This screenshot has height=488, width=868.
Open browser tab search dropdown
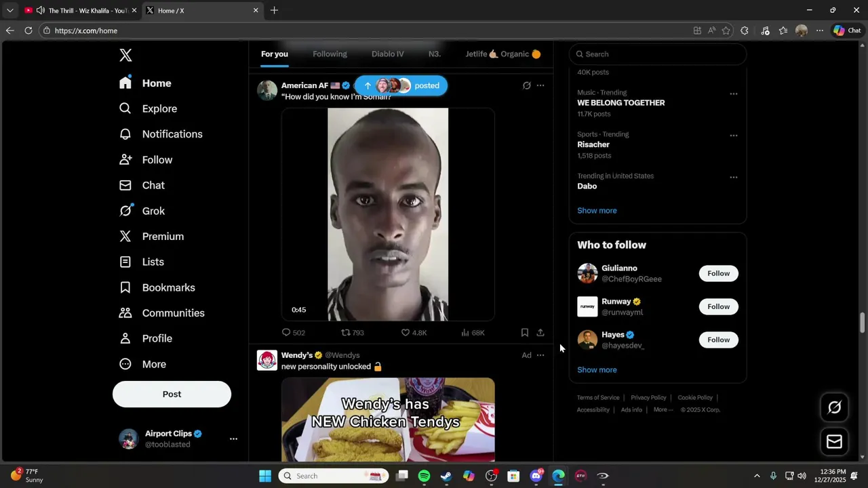(x=9, y=10)
